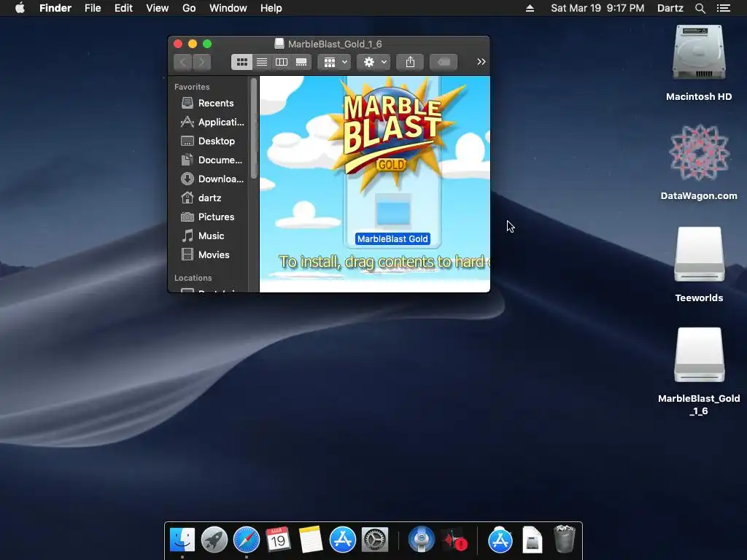Open Calendar from the Dock
Viewport: 747px width, 560px height.
[x=278, y=540]
